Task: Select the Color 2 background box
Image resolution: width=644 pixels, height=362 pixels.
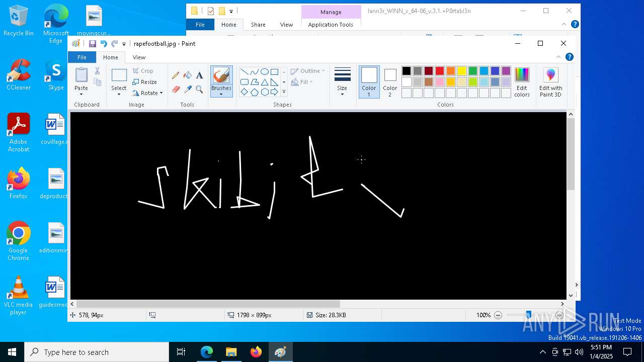Action: 390,82
